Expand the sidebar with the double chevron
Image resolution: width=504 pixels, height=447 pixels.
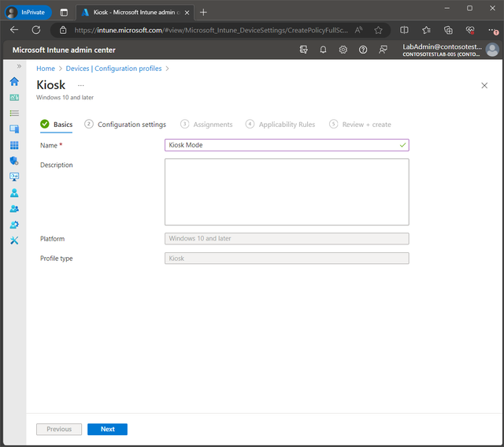point(19,66)
